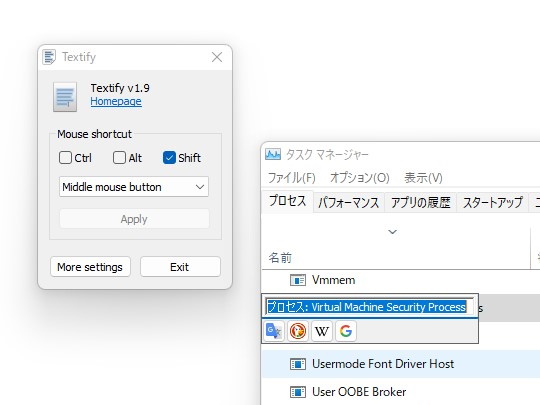Click the Google Translate icon in Textify popup
The height and width of the screenshot is (405, 540).
[274, 331]
